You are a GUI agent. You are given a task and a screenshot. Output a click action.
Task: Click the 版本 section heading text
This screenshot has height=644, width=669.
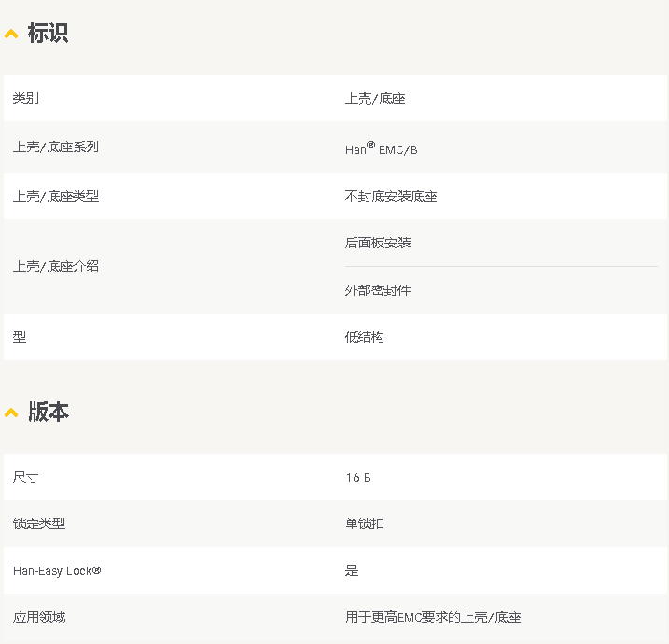coord(48,412)
